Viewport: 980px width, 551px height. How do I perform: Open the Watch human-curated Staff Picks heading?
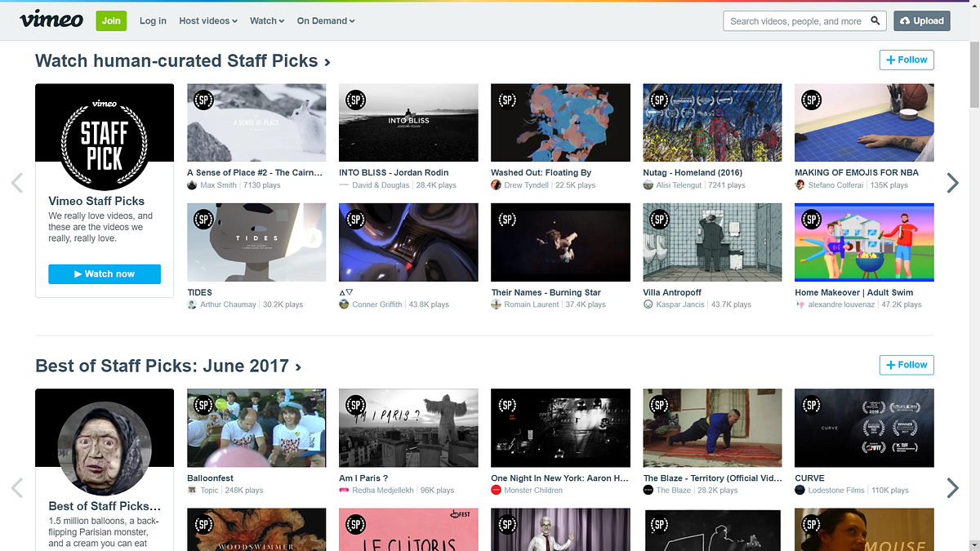pyautogui.click(x=183, y=61)
